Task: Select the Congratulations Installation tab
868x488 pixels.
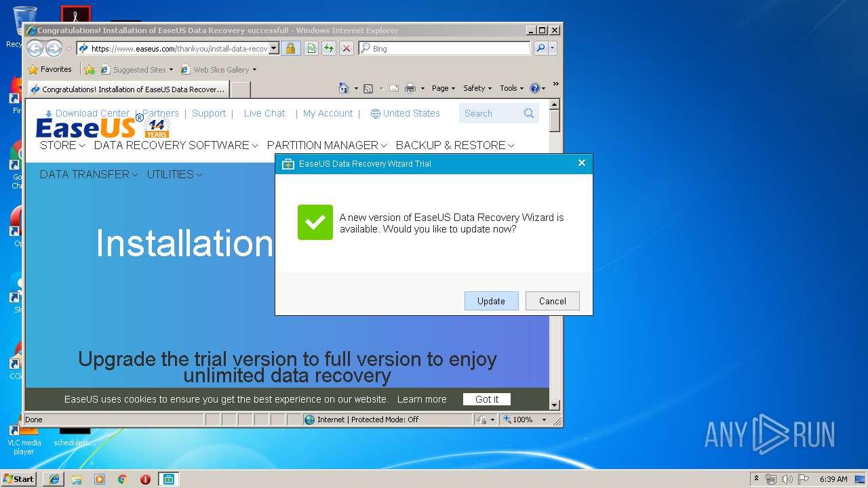Action: point(127,89)
